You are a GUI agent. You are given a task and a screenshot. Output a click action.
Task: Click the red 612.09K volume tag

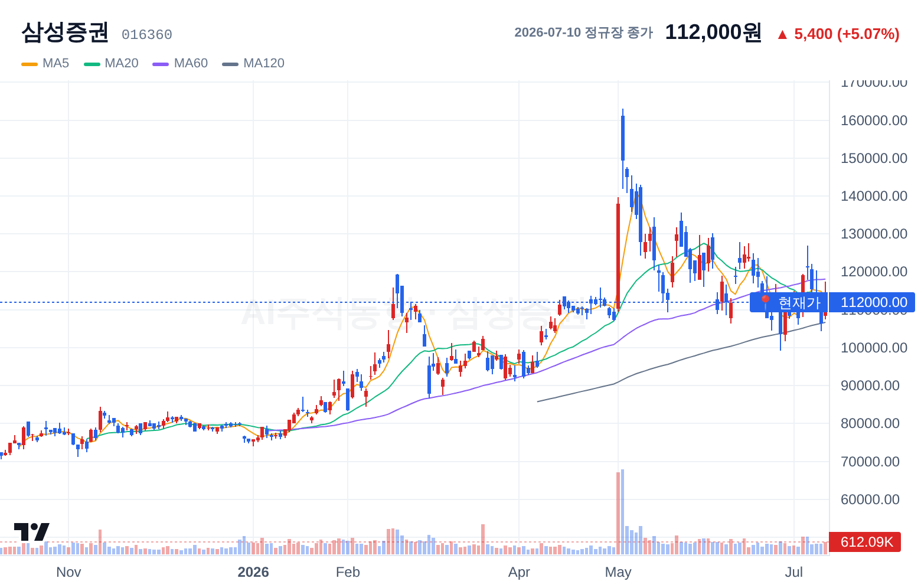(x=865, y=541)
